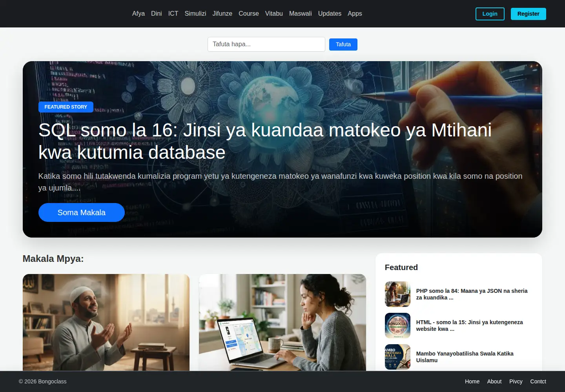
Task: Click the Soma Makala button
Action: pyautogui.click(x=82, y=212)
